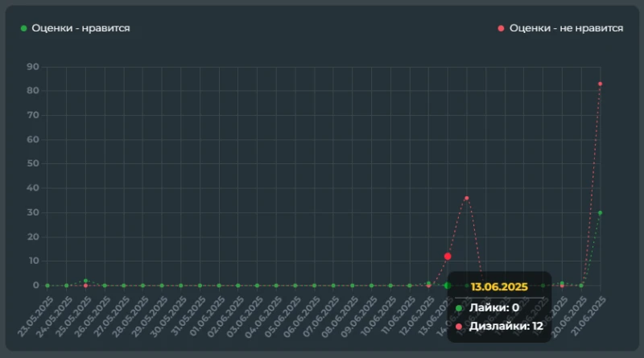
Task: Click the y-axis value '10'
Action: [x=33, y=261]
